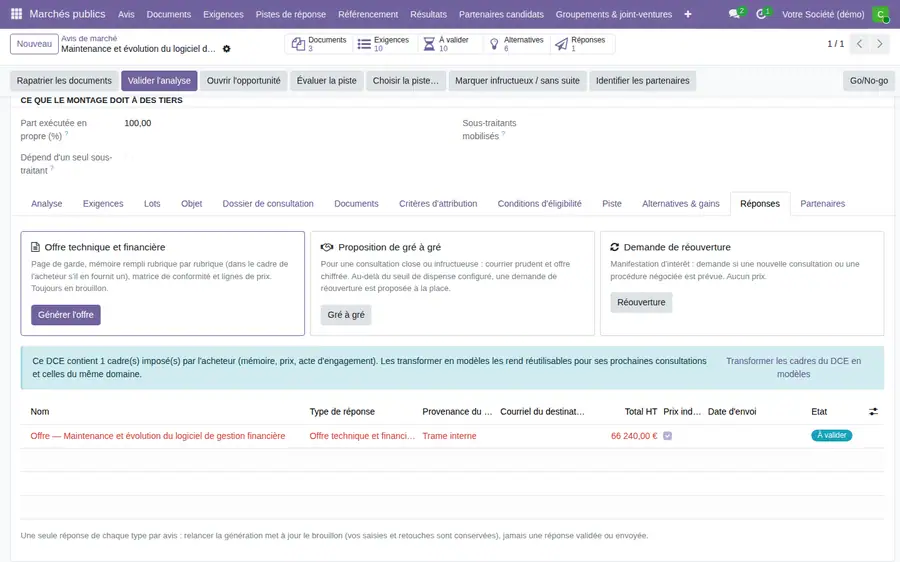
Task: Switch to Critères d'attribution tab
Action: (x=438, y=204)
